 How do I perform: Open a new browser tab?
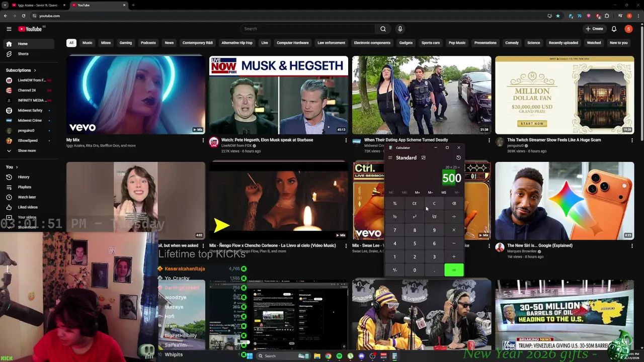(133, 5)
